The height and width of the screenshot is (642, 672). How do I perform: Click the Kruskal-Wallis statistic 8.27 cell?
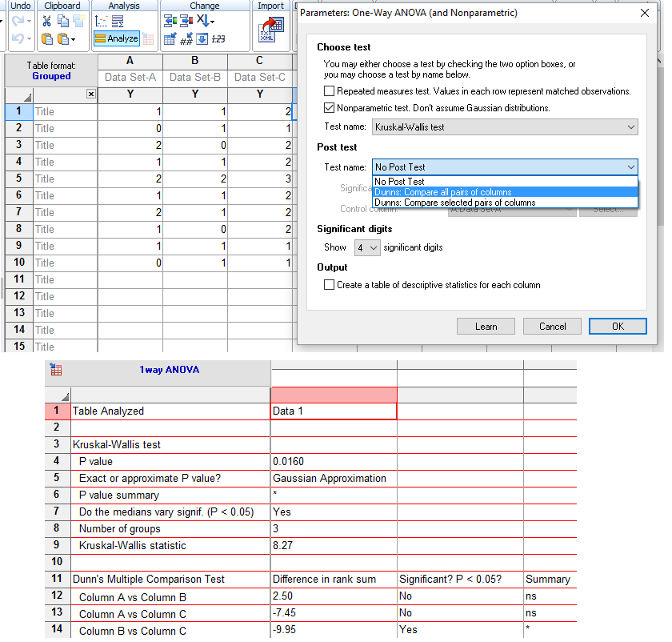pyautogui.click(x=334, y=545)
